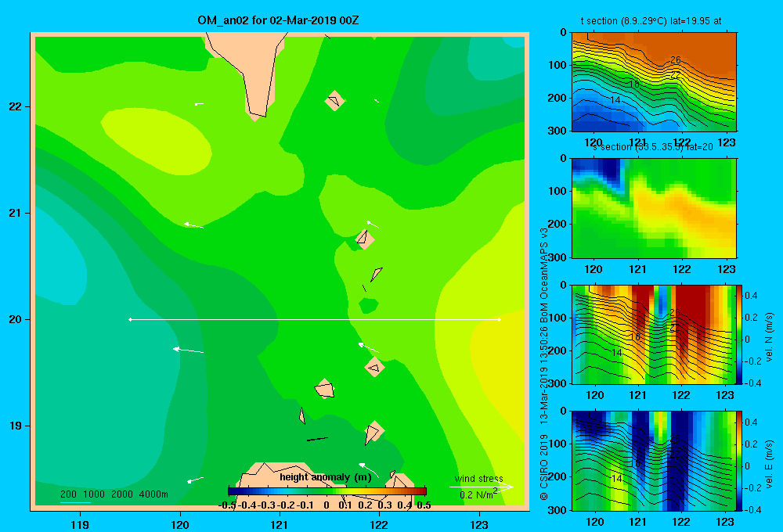Click longitude label 123 on the main map axis
The image size is (783, 532).
point(479,524)
